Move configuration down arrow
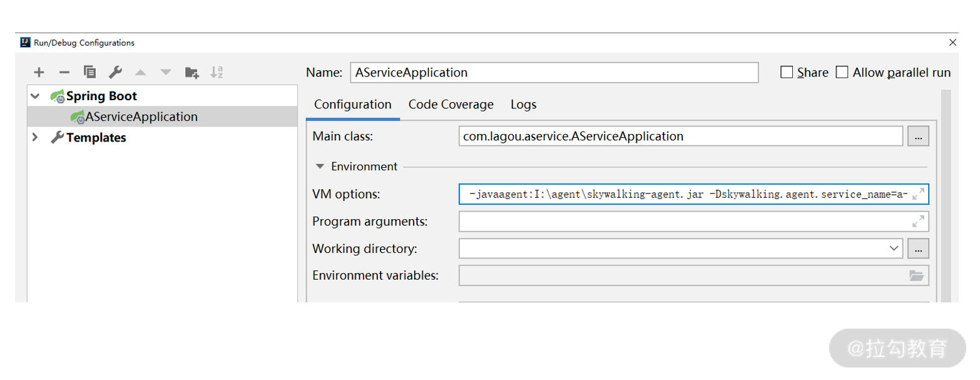Viewport: 980px width, 380px height. tap(165, 73)
